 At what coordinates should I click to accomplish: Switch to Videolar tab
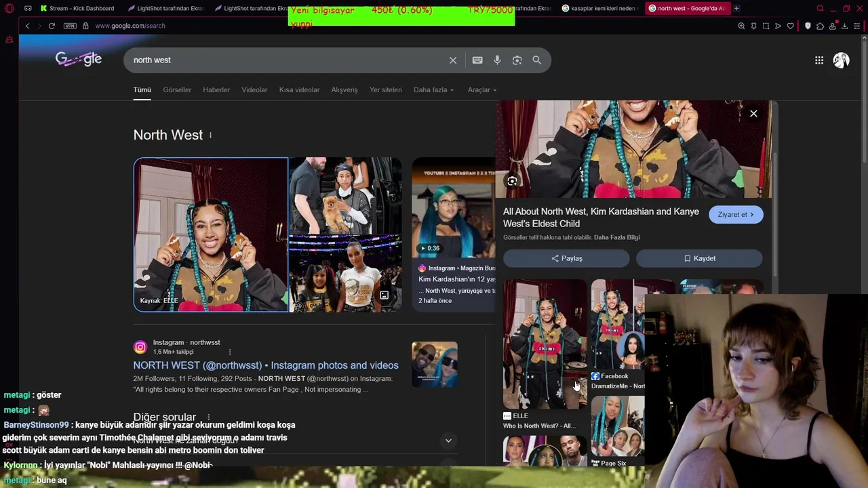click(x=254, y=90)
